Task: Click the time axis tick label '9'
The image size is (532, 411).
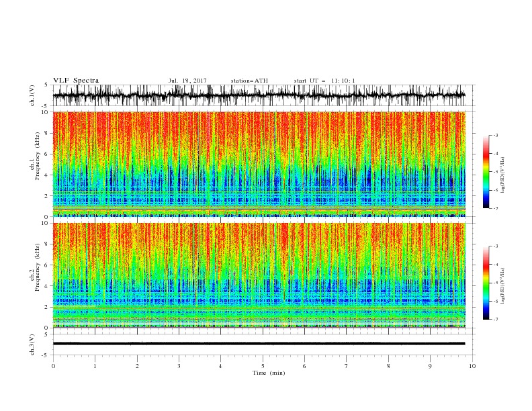Action: [431, 366]
